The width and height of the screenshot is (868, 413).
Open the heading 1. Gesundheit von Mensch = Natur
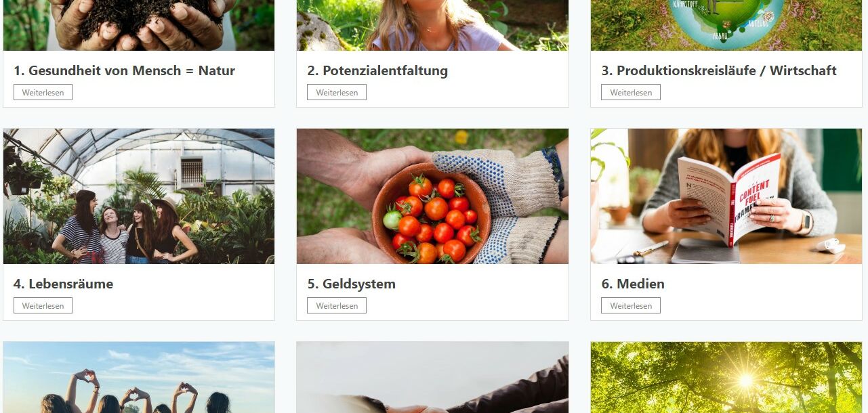(124, 70)
